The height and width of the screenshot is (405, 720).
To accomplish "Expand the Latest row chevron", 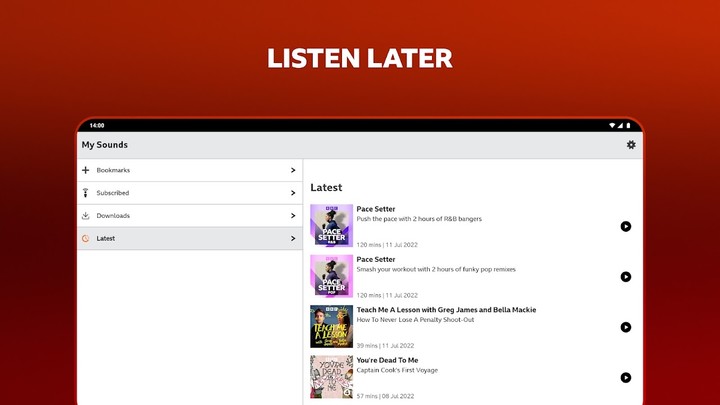I will point(292,239).
